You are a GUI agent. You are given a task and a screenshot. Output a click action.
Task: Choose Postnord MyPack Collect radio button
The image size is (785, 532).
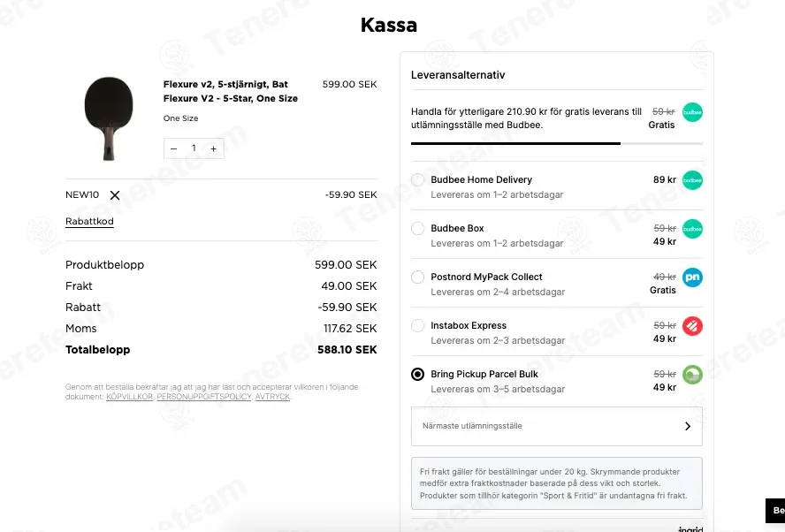[417, 277]
